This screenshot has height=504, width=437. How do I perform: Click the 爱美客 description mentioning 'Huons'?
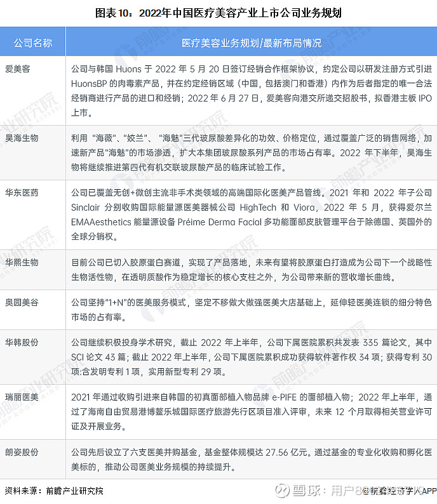[x=252, y=91]
